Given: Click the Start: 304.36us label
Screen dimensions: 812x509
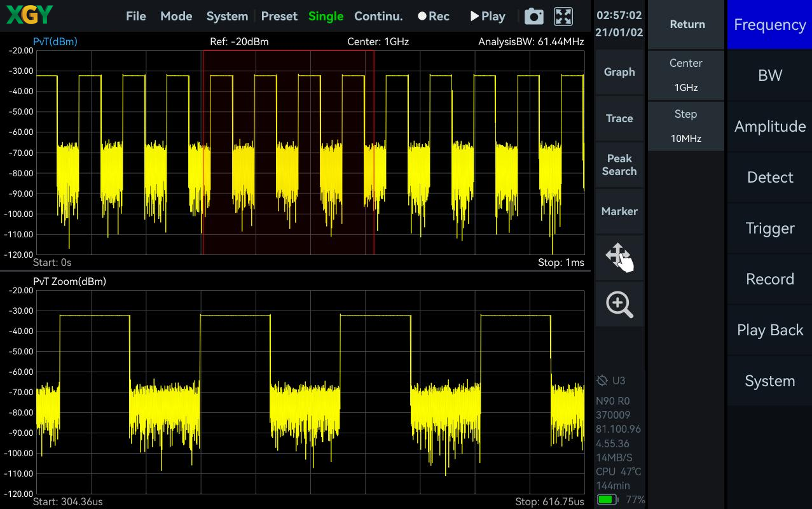Looking at the screenshot, I should [67, 501].
